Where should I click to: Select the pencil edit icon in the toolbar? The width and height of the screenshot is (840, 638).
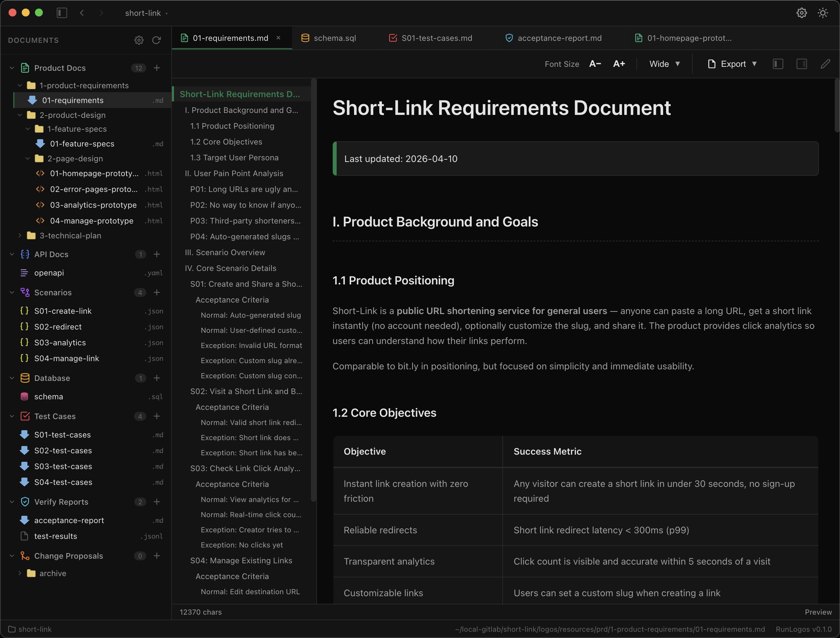coord(826,64)
